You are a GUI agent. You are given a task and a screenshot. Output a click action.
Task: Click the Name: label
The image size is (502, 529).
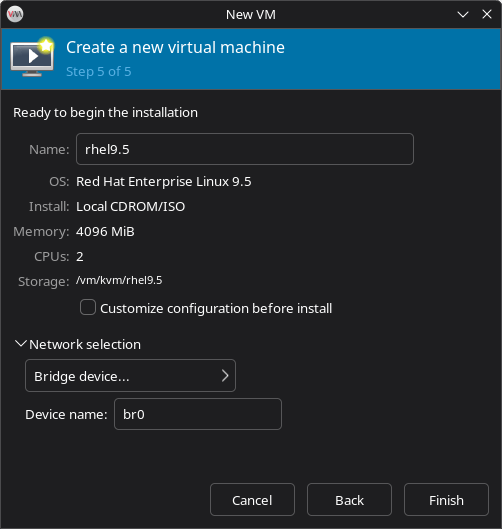(x=49, y=149)
